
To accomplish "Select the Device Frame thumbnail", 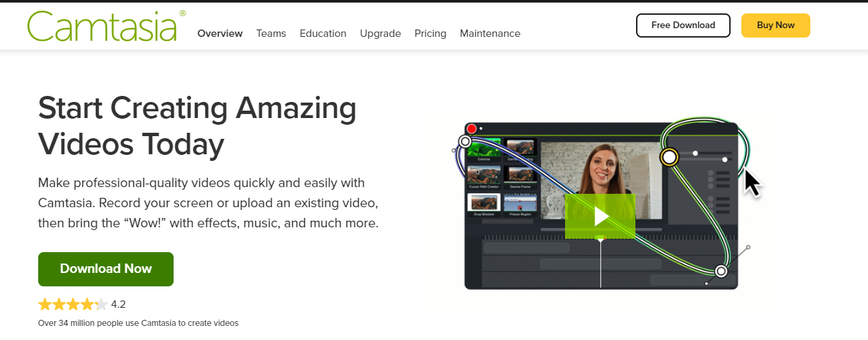I will pyautogui.click(x=520, y=178).
